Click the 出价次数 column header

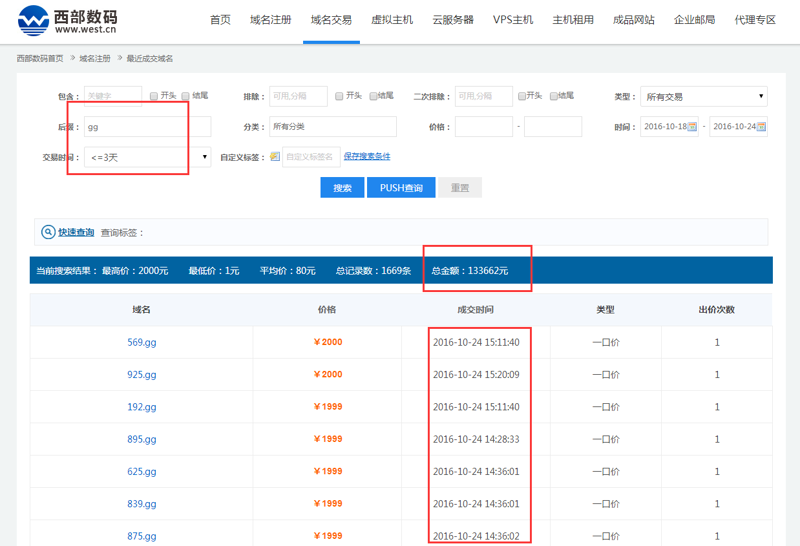[717, 310]
